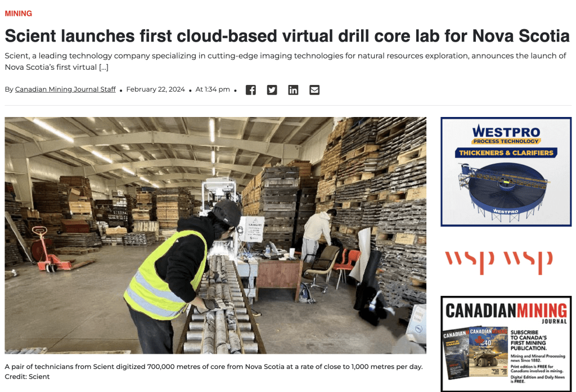576x392 pixels.
Task: Open the MINING category link
Action: pos(19,13)
